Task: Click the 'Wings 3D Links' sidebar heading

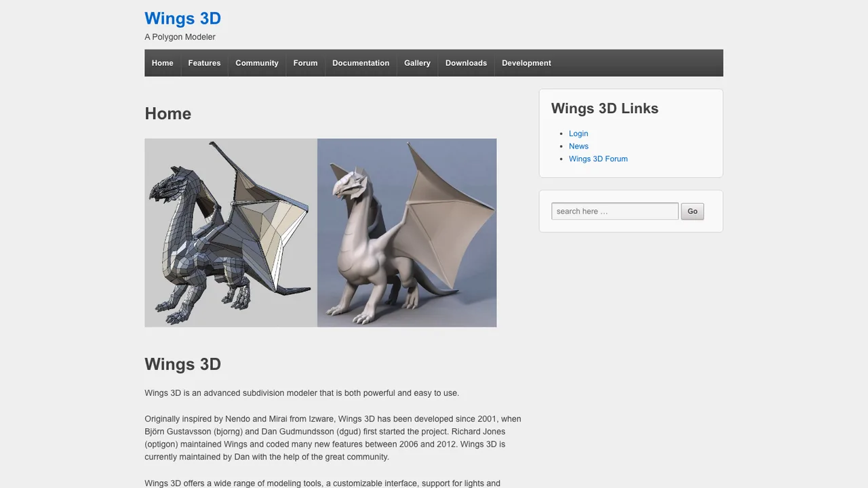Action: [x=605, y=108]
